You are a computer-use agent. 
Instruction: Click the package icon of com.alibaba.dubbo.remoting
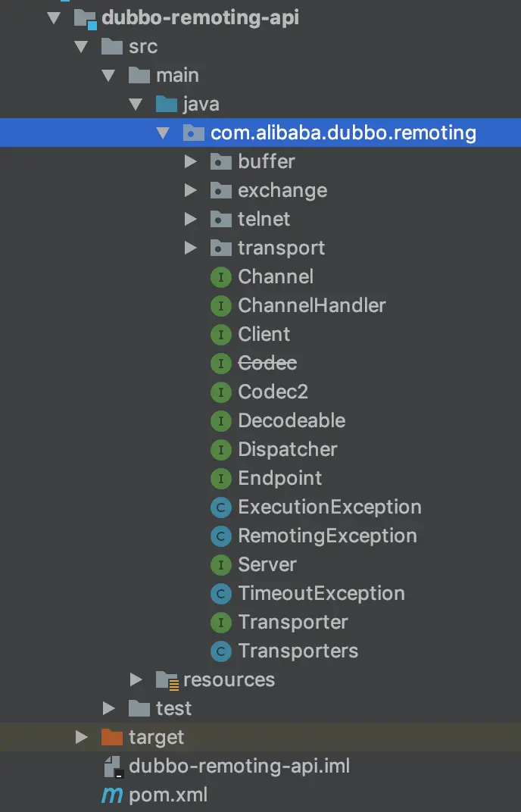click(193, 133)
